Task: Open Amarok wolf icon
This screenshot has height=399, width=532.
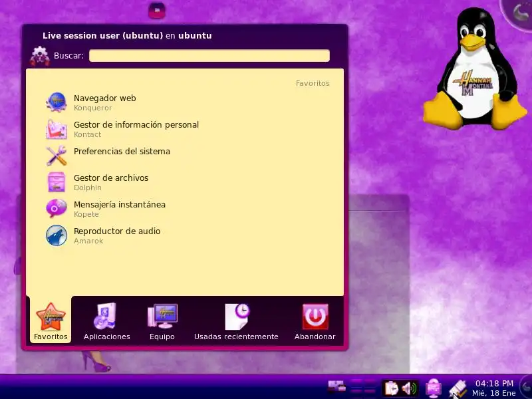Action: click(x=57, y=235)
